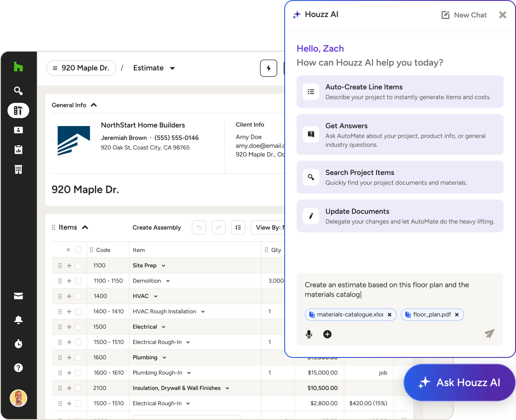Check the Site Prep row checkbox
Viewport: 516px width, 420px height.
(x=78, y=266)
